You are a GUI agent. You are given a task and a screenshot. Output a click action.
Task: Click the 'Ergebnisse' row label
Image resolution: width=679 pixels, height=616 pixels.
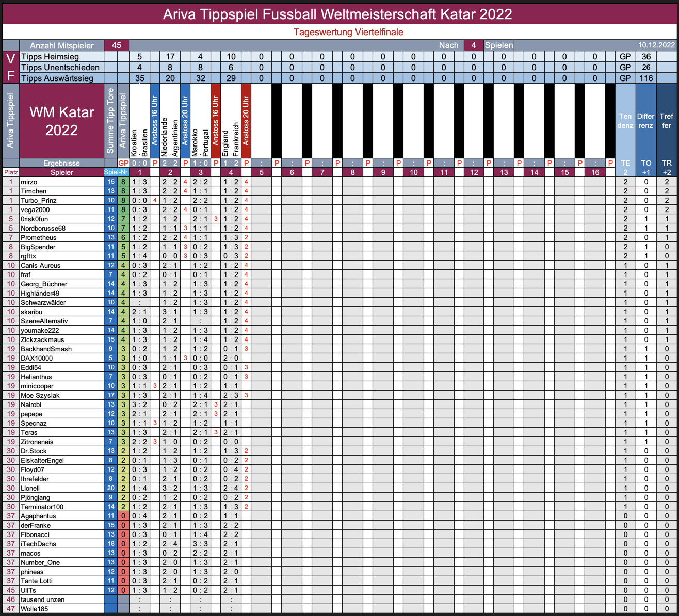point(61,163)
